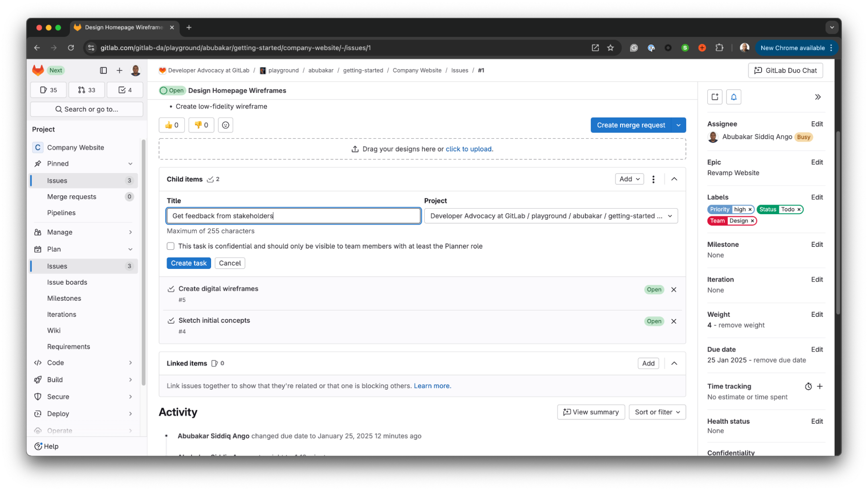This screenshot has height=491, width=868.
Task: Collapse the Child items section
Action: click(673, 179)
